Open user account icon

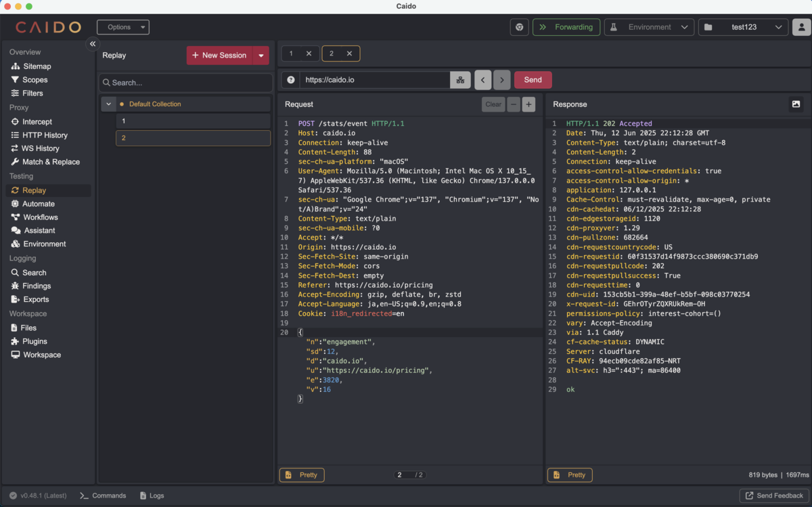coord(802,27)
